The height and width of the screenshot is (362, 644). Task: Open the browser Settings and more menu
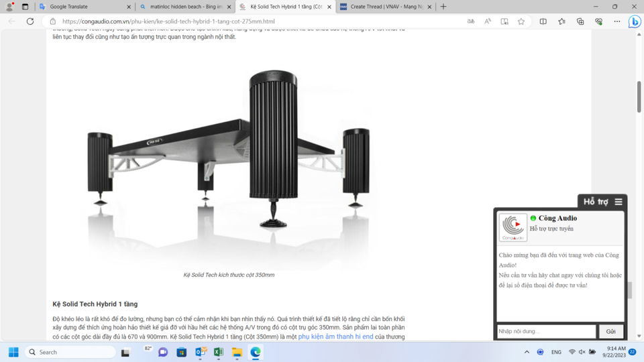pyautogui.click(x=617, y=21)
